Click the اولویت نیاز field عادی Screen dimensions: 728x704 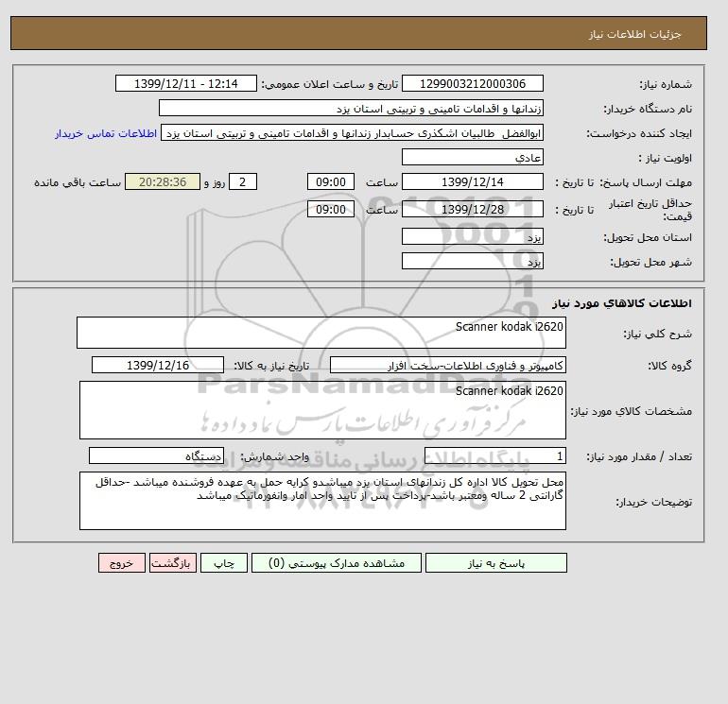pos(472,157)
